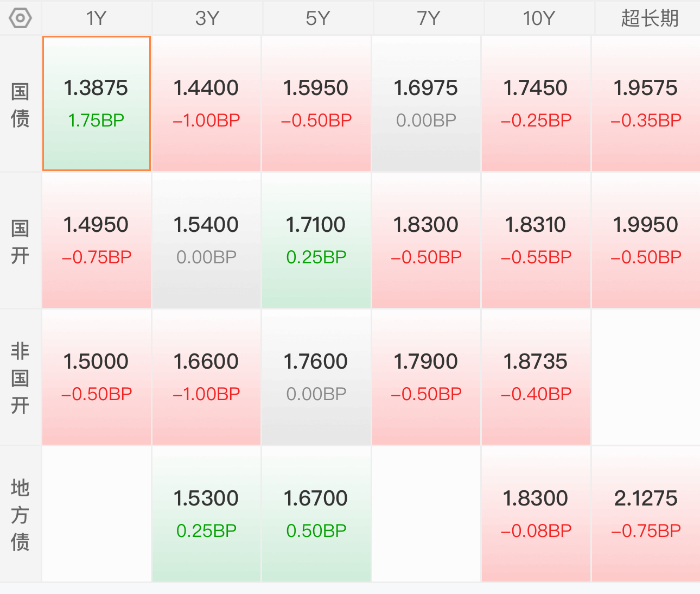Viewport: 700px width, 594px height.
Task: Select the 超长期 column header
Action: click(x=648, y=18)
